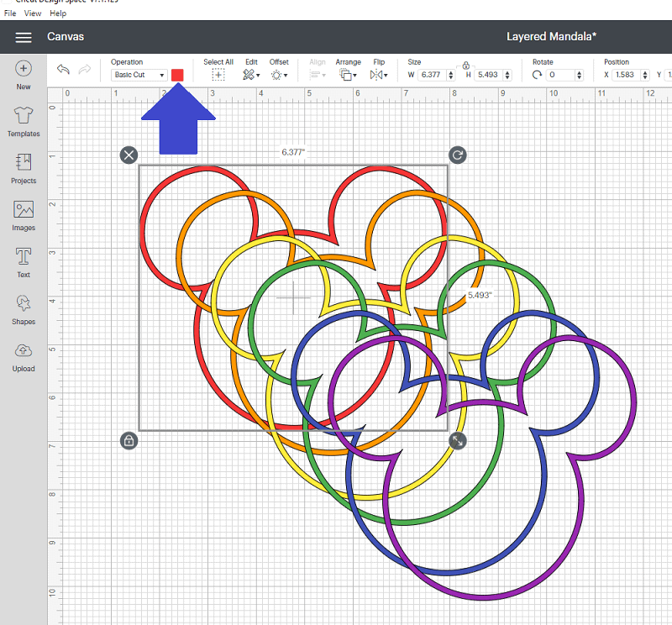Click the width W input field
Screen dimensions: 672x625
pyautogui.click(x=433, y=75)
